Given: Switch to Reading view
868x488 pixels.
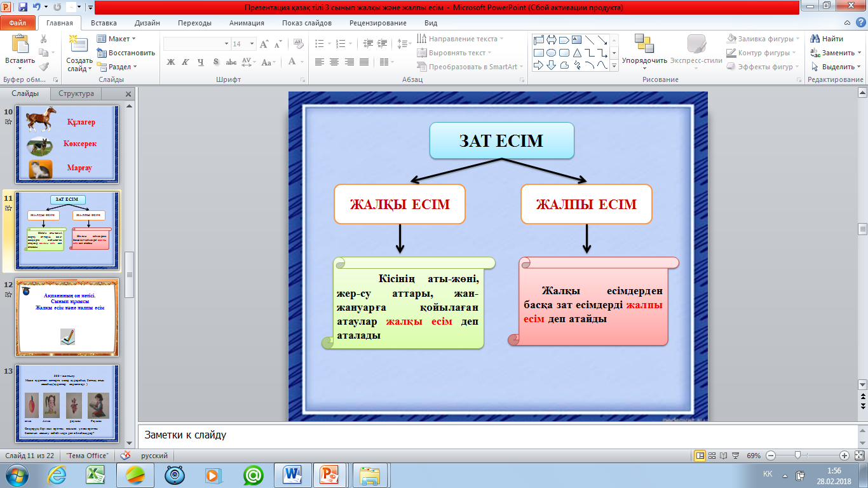Looking at the screenshot, I should (x=722, y=456).
